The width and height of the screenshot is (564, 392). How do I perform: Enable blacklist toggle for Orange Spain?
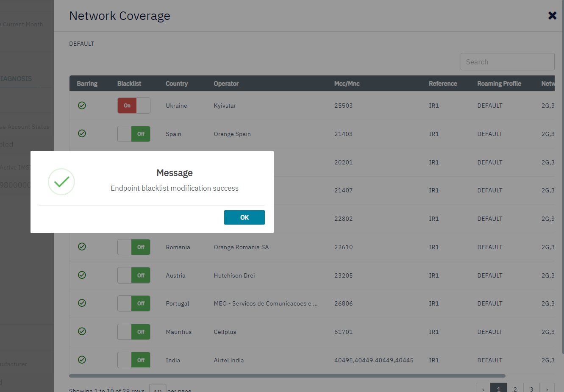tap(133, 134)
